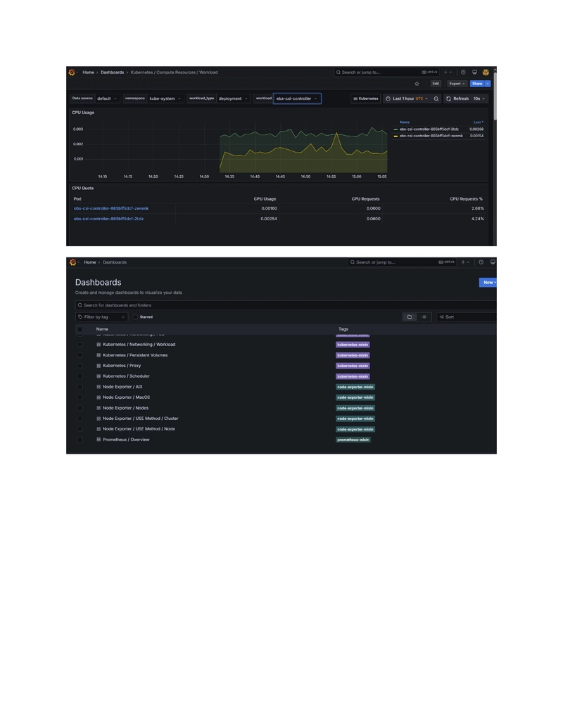Sort legend by Last column header

pos(478,122)
